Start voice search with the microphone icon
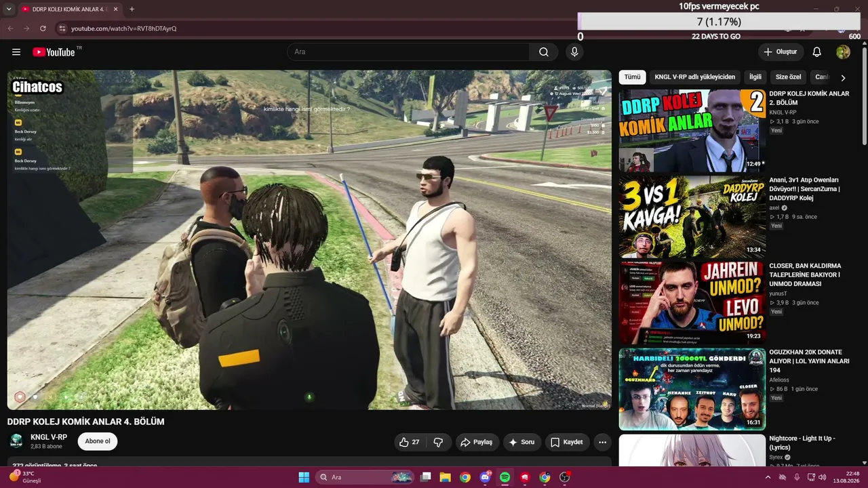The width and height of the screenshot is (868, 488). tap(574, 52)
